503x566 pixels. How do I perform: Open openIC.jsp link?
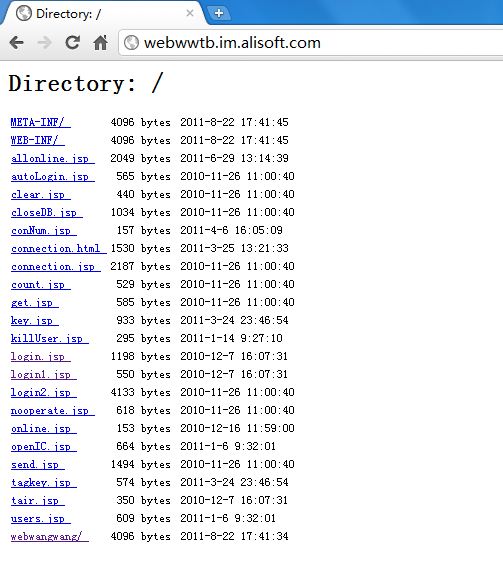click(x=44, y=447)
